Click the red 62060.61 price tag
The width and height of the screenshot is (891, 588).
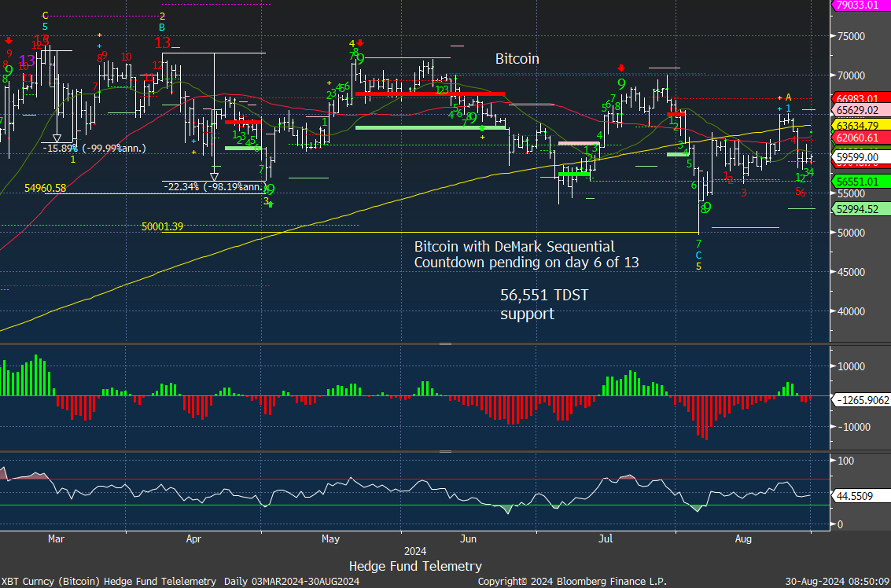click(861, 138)
